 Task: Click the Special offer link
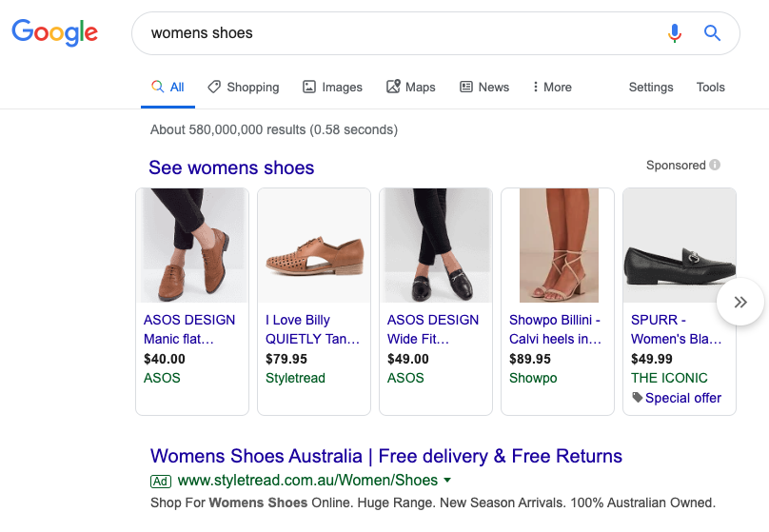click(683, 398)
